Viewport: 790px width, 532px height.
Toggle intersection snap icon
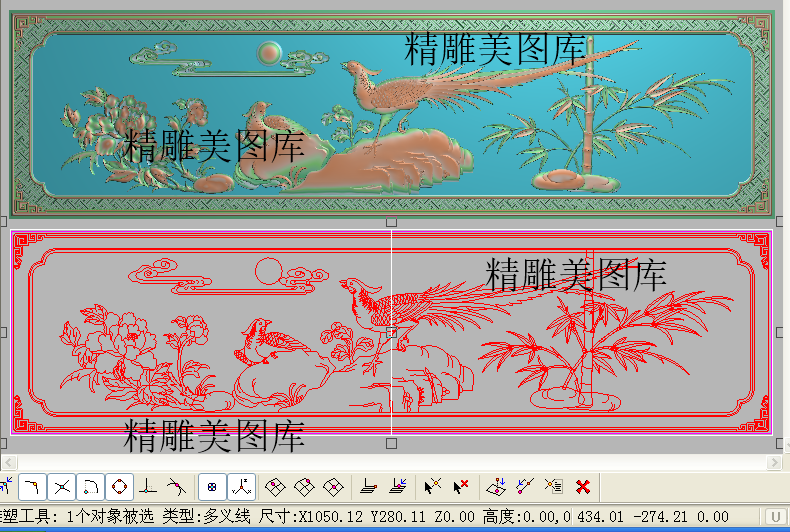61,487
